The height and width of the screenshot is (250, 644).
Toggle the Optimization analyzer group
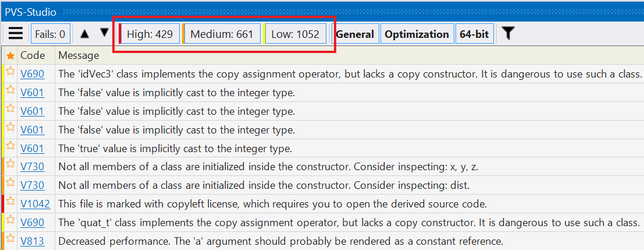(417, 34)
